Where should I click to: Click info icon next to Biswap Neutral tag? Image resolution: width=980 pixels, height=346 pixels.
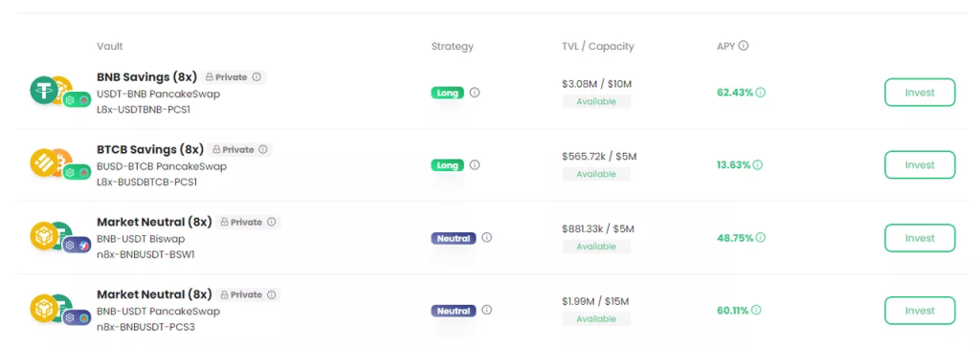[487, 237]
